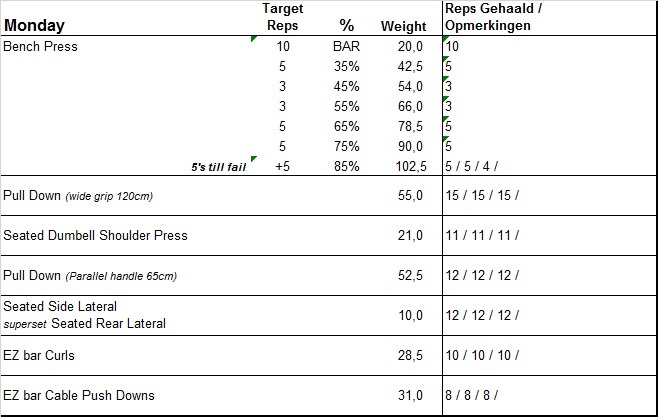This screenshot has width=658, height=417.
Task: Select the "15 / 15 / 15 /" reps cell
Action: tap(482, 196)
